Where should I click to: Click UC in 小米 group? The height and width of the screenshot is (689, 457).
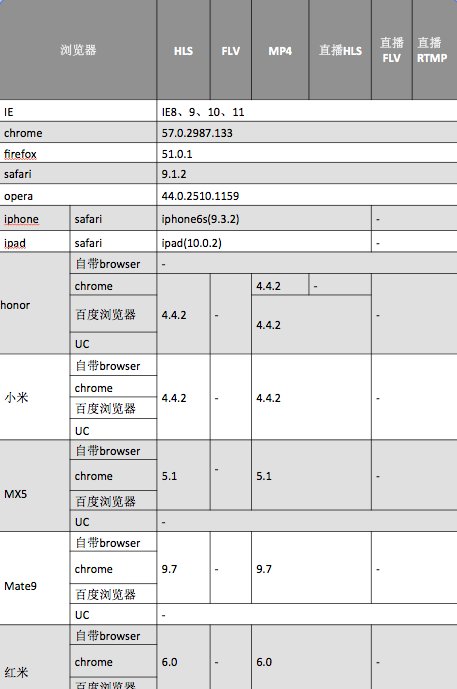pyautogui.click(x=113, y=430)
